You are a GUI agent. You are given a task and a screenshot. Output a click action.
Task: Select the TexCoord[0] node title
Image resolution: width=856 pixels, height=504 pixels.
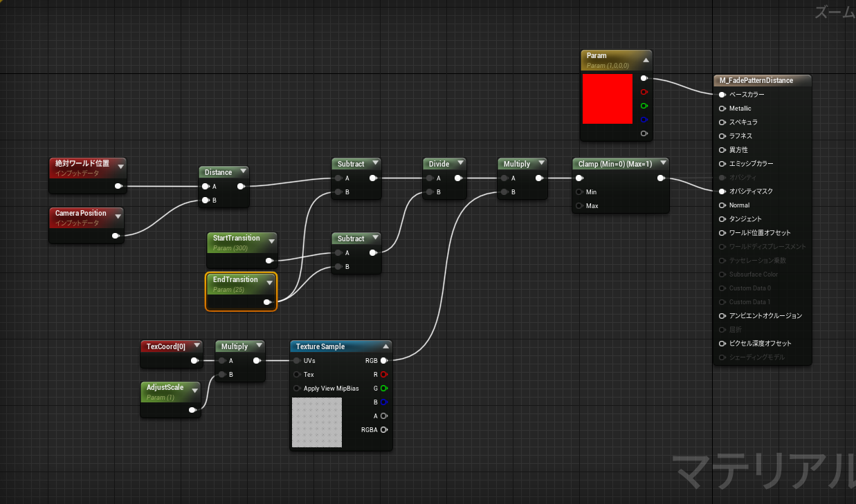(166, 346)
